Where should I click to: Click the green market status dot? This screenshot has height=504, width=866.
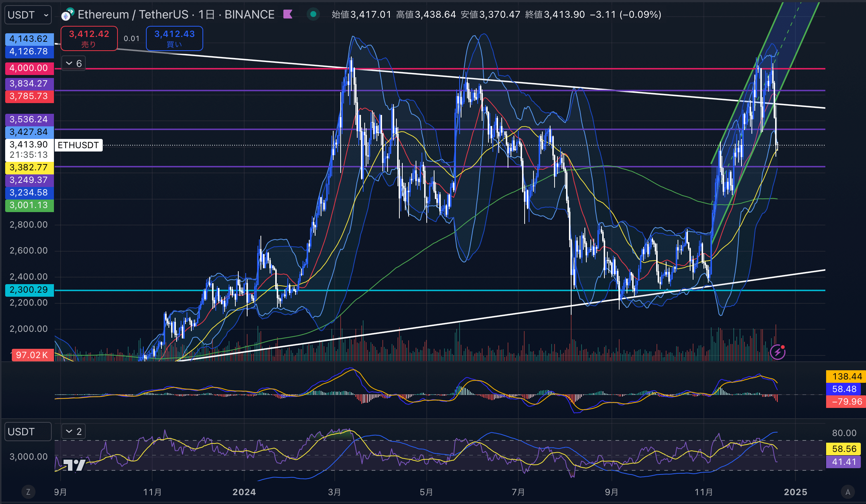[313, 14]
